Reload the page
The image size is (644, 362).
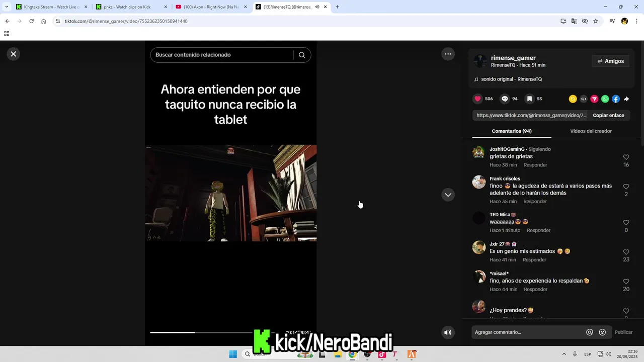31,21
